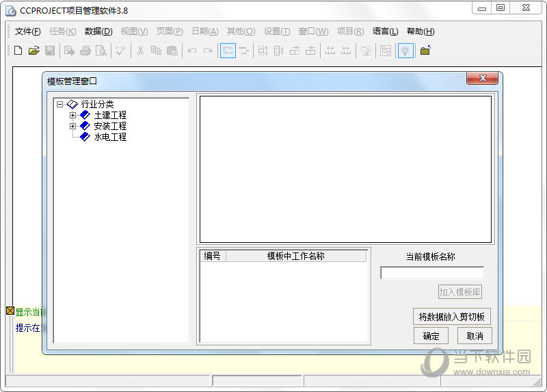Screen dimensions: 547x392
Task: Toggle the light bulb hint icon
Action: tap(405, 51)
